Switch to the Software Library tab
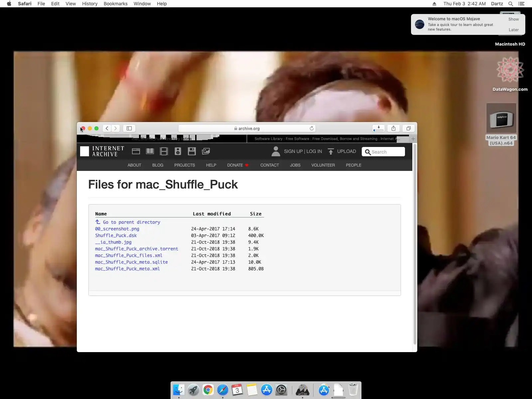Viewport: 532px width, 399px height. tap(328, 139)
